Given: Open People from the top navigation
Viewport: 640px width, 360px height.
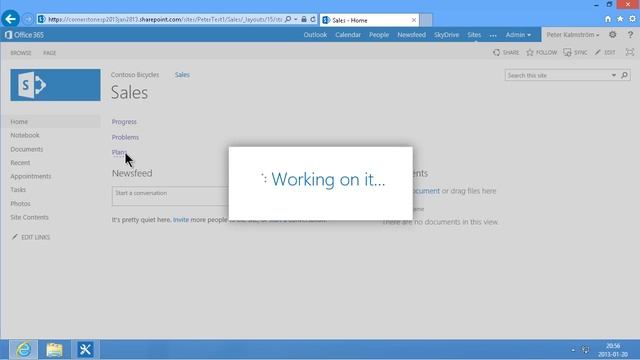Looking at the screenshot, I should pos(379,35).
